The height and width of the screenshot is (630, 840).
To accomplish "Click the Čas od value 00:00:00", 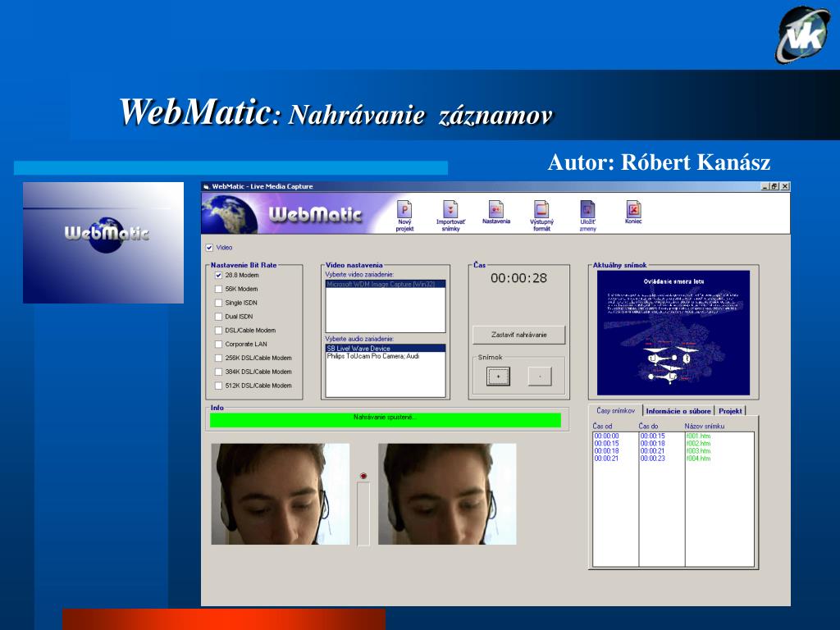I will [606, 436].
